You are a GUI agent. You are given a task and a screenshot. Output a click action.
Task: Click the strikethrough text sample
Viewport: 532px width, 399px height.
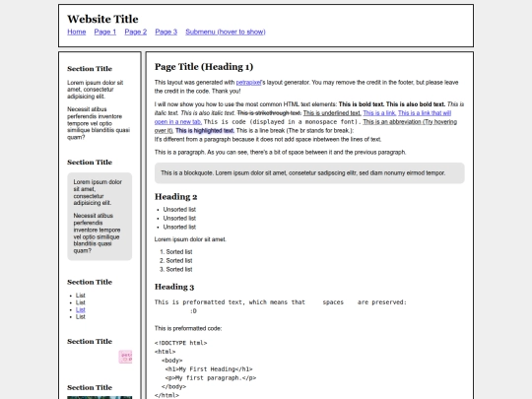[269, 113]
